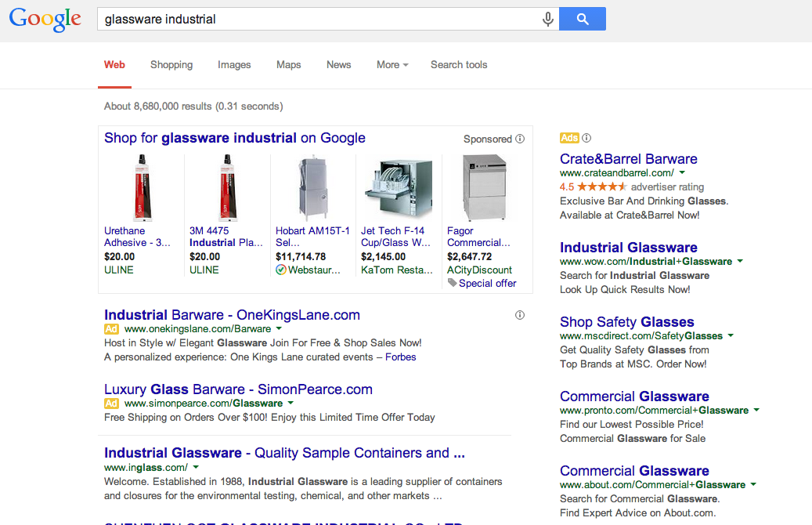Expand the inglass.com URL dropdown arrow
The width and height of the screenshot is (812, 525).
click(x=195, y=467)
